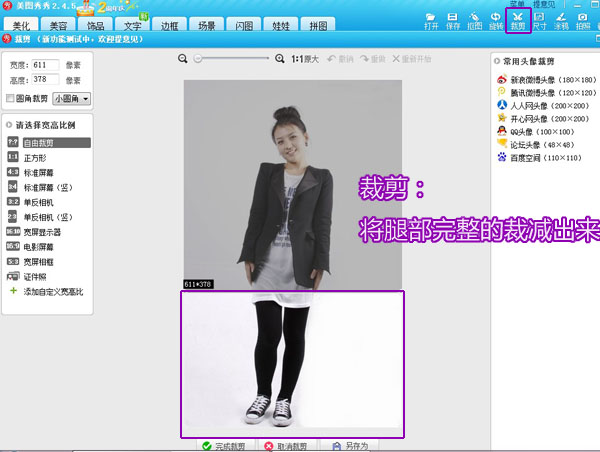
Task: Open the 小圆角 corner size dropdown
Action: [x=71, y=99]
